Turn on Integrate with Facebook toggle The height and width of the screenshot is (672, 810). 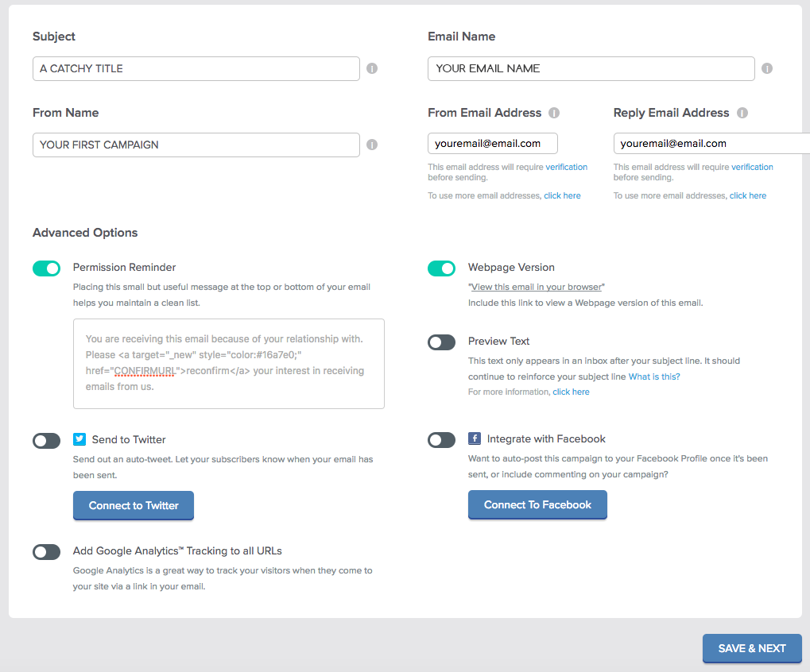[x=442, y=440]
